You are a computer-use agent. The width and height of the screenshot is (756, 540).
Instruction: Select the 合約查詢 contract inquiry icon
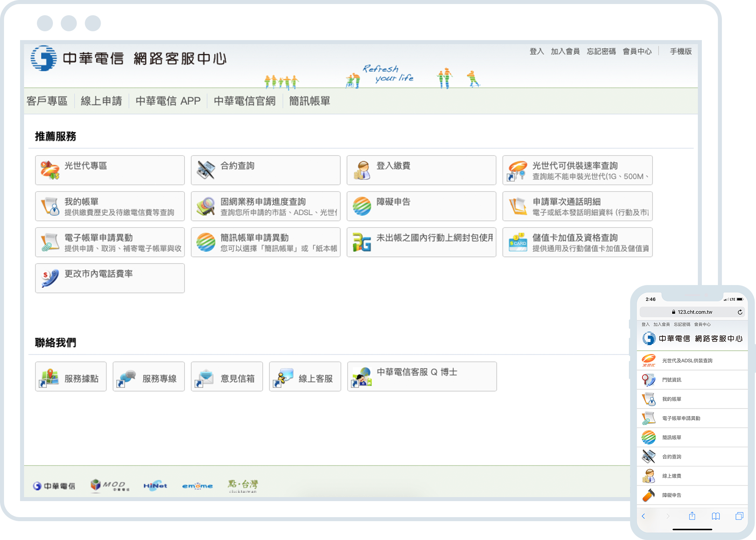pyautogui.click(x=265, y=170)
